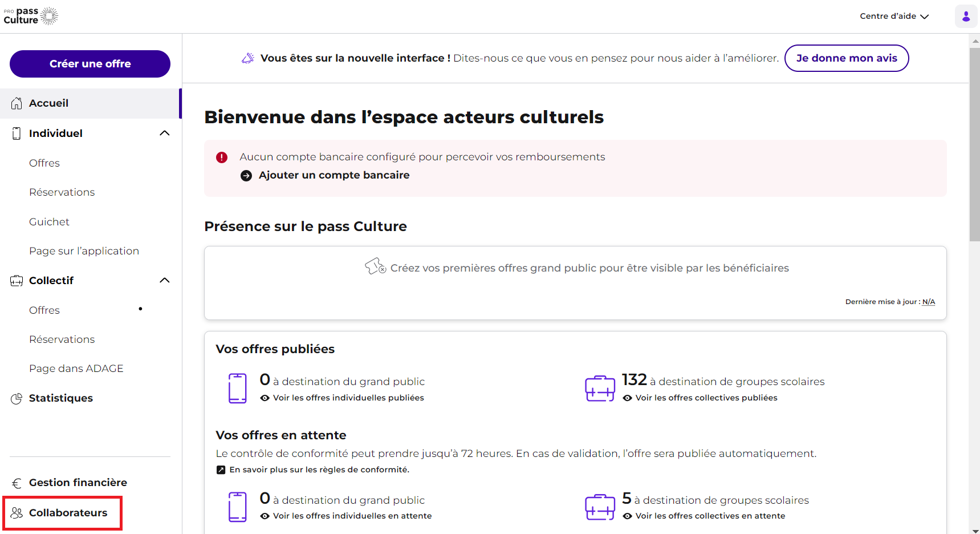Open Réservations under Individuel
The width and height of the screenshot is (980, 534).
[62, 192]
